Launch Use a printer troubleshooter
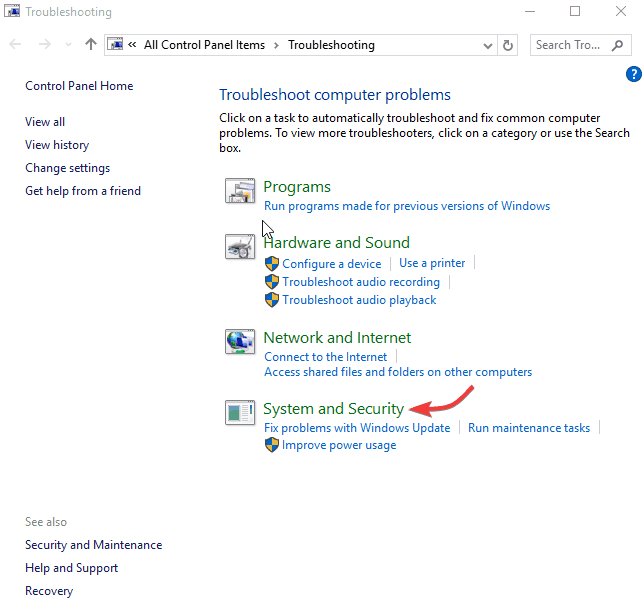Viewport: 642px width, 603px height. pos(432,263)
